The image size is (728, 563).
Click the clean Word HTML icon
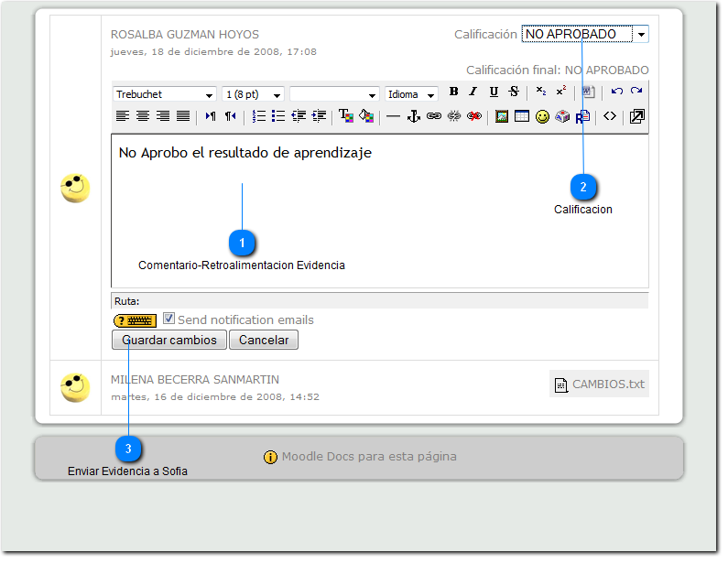(588, 92)
